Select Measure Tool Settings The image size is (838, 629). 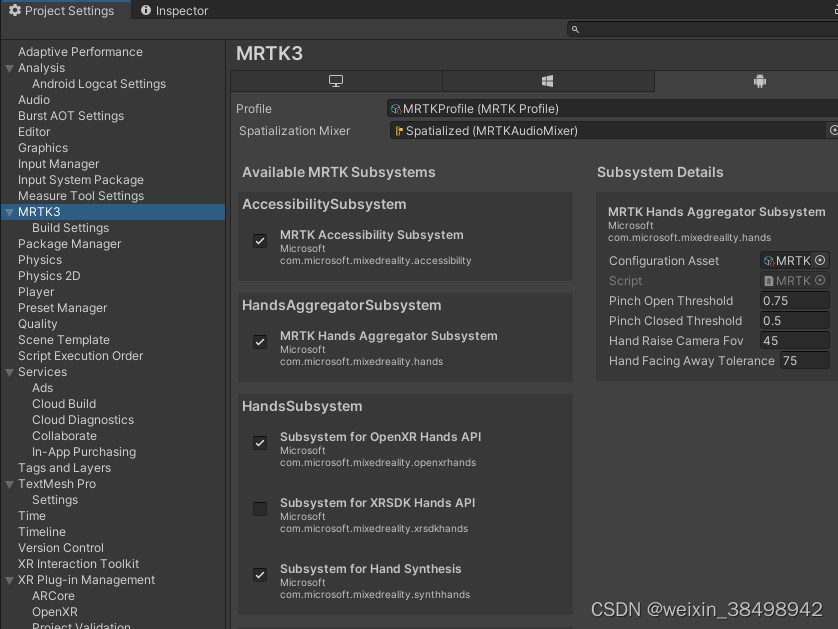click(x=81, y=196)
